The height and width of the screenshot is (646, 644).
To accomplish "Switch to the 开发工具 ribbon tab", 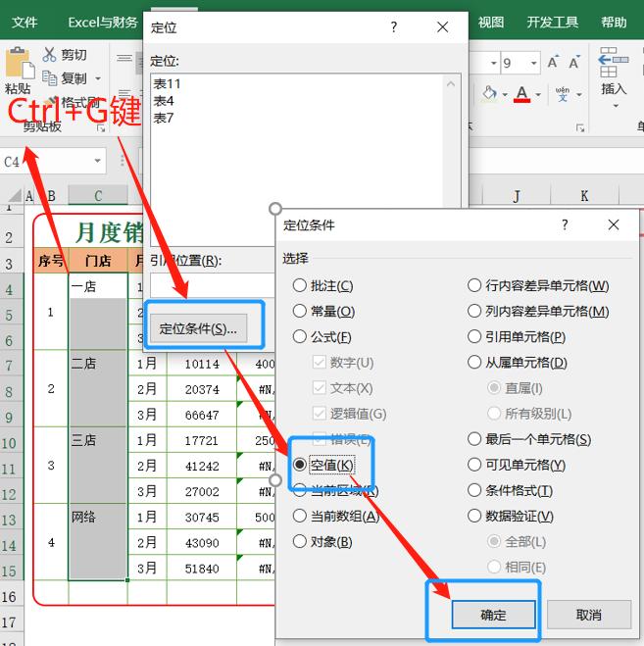I will pyautogui.click(x=552, y=23).
